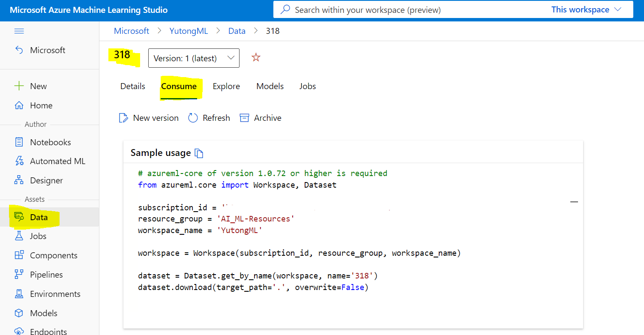Open the Components icon
The height and width of the screenshot is (335, 644).
(x=19, y=255)
